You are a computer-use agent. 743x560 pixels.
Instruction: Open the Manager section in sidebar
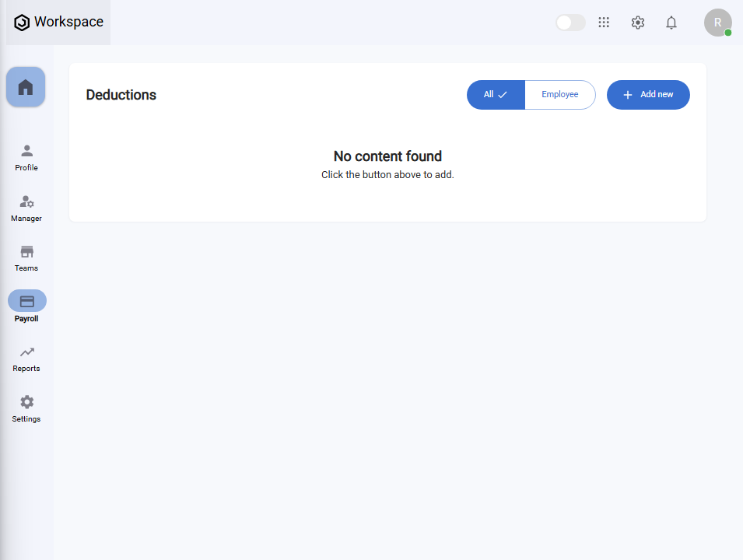coord(26,208)
